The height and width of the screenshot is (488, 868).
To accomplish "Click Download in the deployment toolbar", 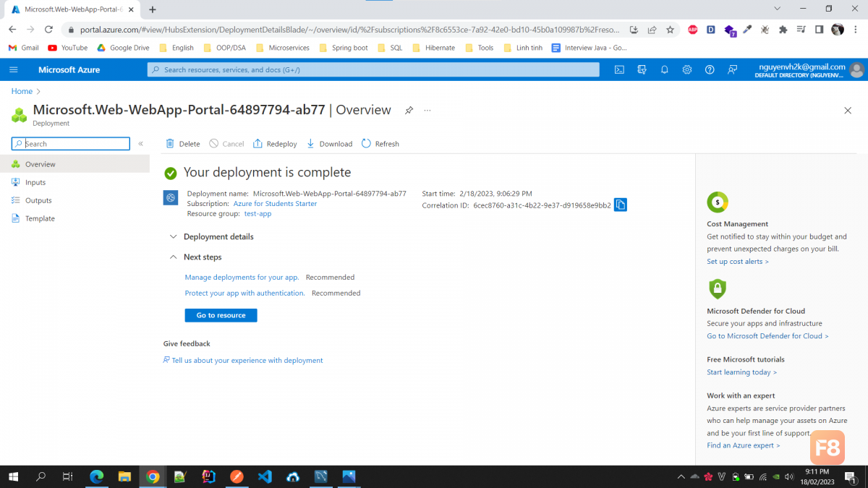I will pyautogui.click(x=329, y=144).
